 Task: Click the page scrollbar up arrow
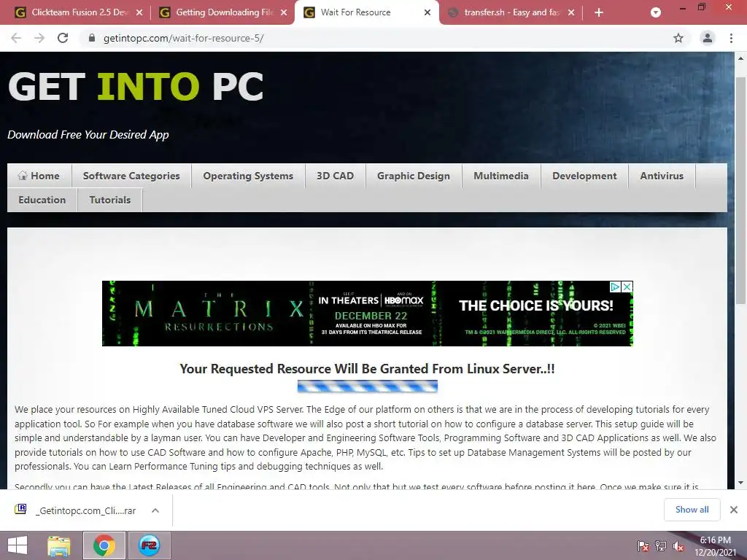click(x=740, y=58)
